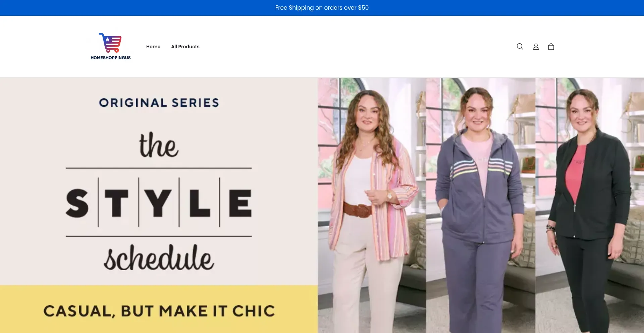The height and width of the screenshot is (333, 644).
Task: Click the cursive 'schedule' word
Action: point(159,258)
